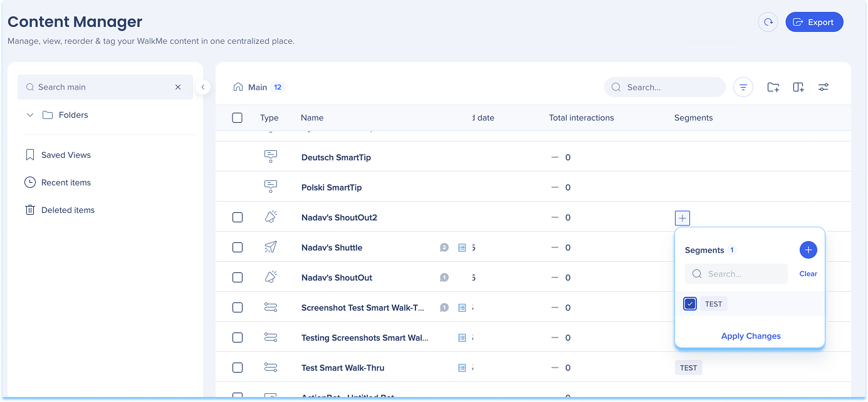Collapse the left sidebar panel arrow
Viewport: 868px width, 402px height.
click(x=202, y=87)
